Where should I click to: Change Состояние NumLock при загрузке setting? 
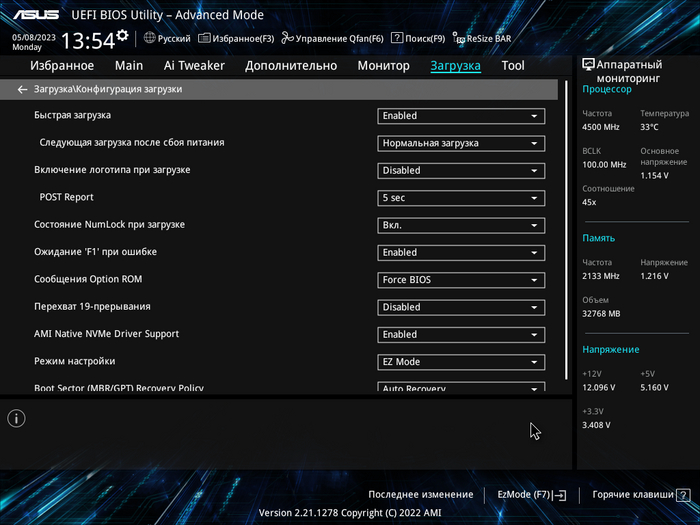point(460,225)
